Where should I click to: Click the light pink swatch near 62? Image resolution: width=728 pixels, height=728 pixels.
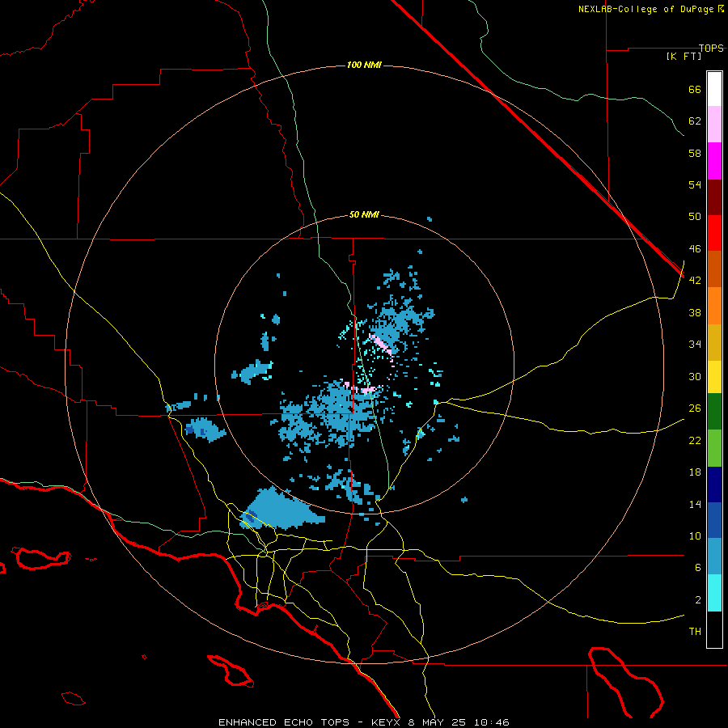[x=714, y=125]
